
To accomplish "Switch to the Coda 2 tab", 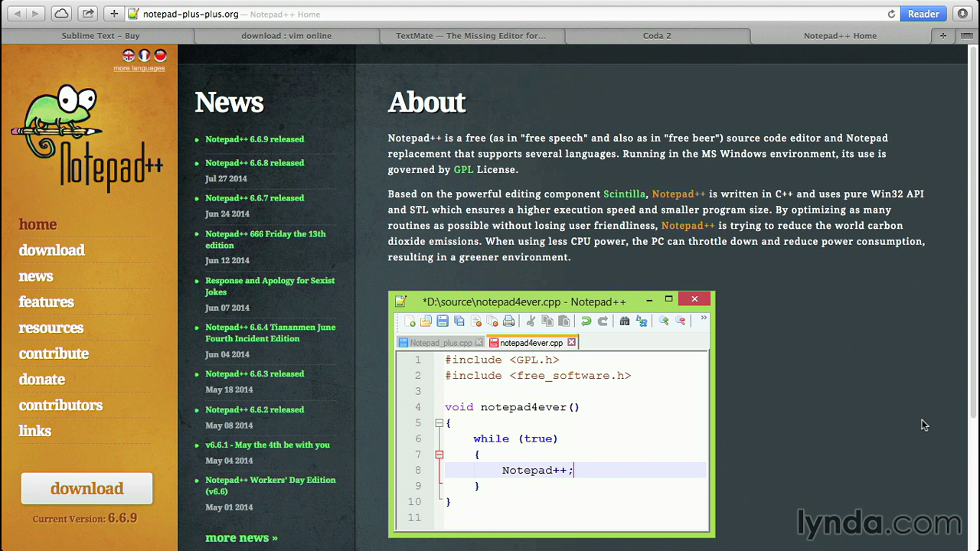I will coord(657,35).
